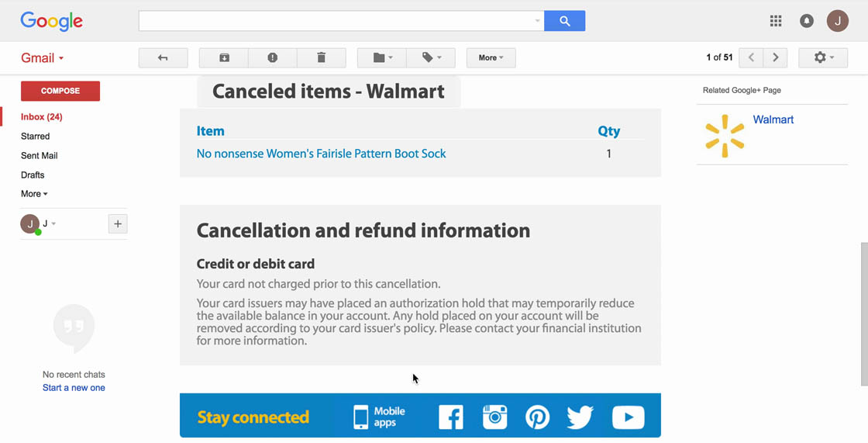Open Google notifications bell
Image resolution: width=868 pixels, height=443 pixels.
(x=807, y=21)
